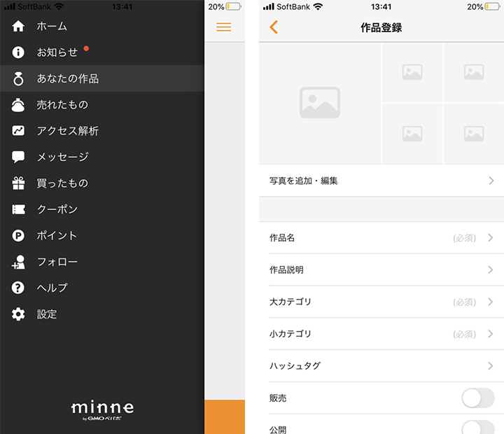Tap the orange back arrow
The height and width of the screenshot is (434, 504).
[x=274, y=27]
